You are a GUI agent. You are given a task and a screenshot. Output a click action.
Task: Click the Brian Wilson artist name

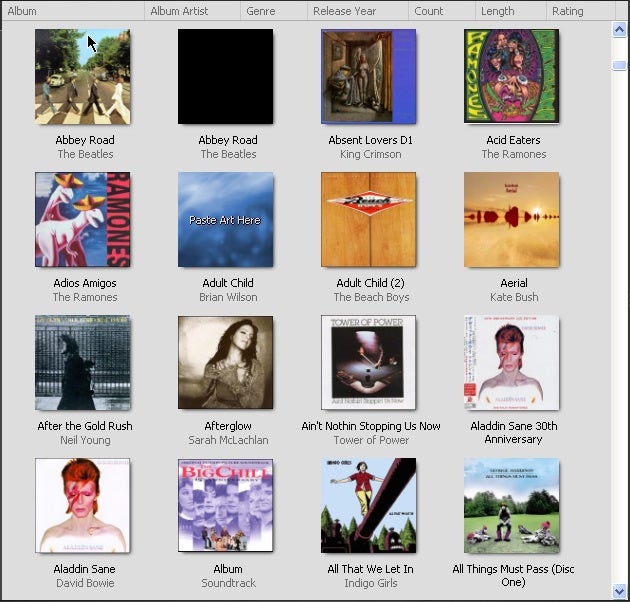(228, 297)
